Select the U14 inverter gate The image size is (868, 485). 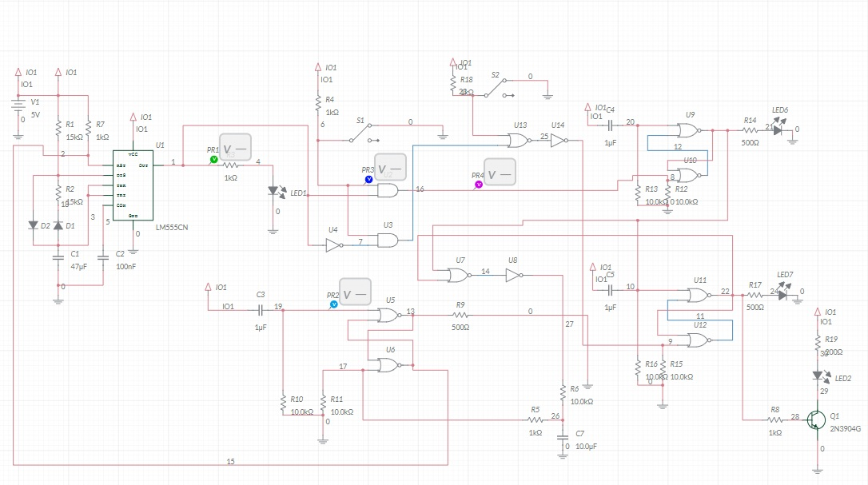[559, 141]
